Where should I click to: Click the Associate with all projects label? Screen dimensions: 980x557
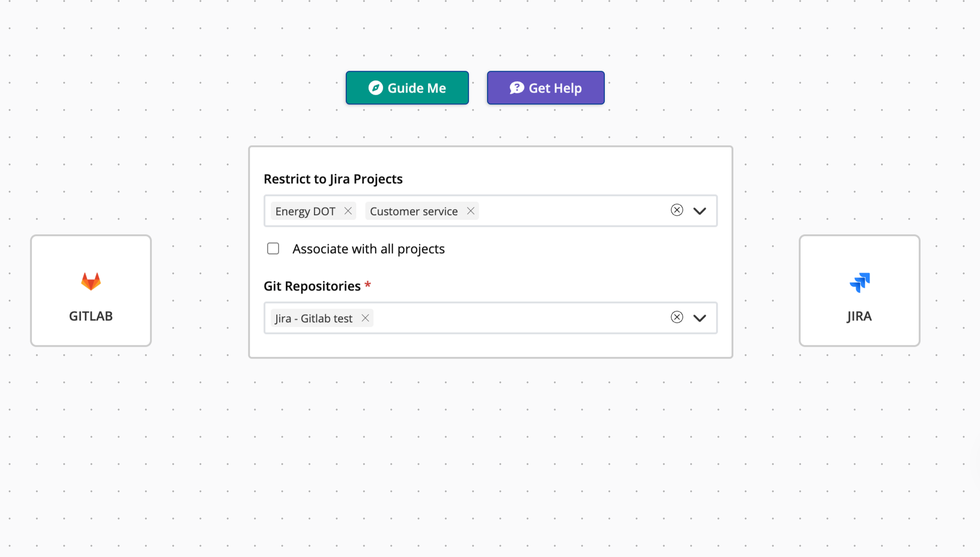coord(368,249)
